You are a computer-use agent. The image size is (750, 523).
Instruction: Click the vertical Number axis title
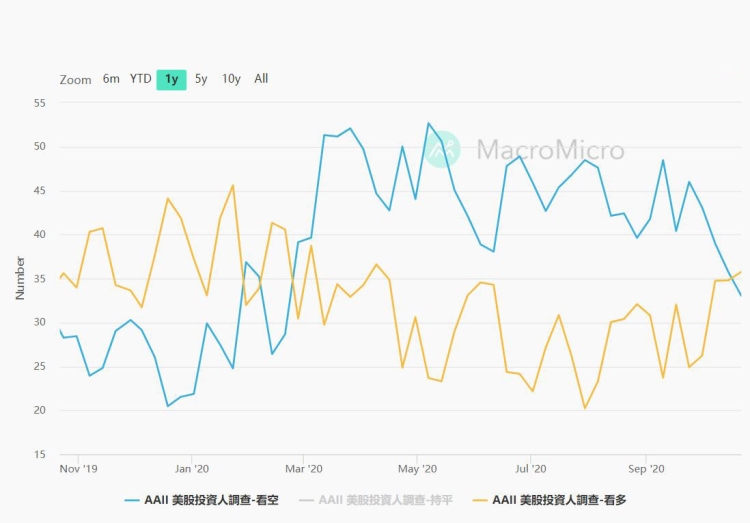(x=20, y=278)
